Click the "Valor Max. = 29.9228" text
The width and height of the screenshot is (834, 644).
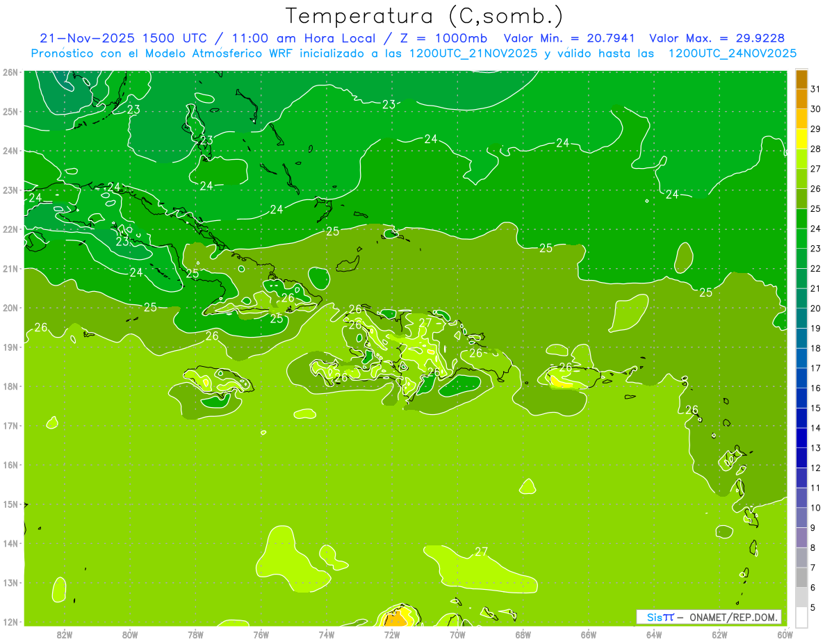pyautogui.click(x=717, y=38)
